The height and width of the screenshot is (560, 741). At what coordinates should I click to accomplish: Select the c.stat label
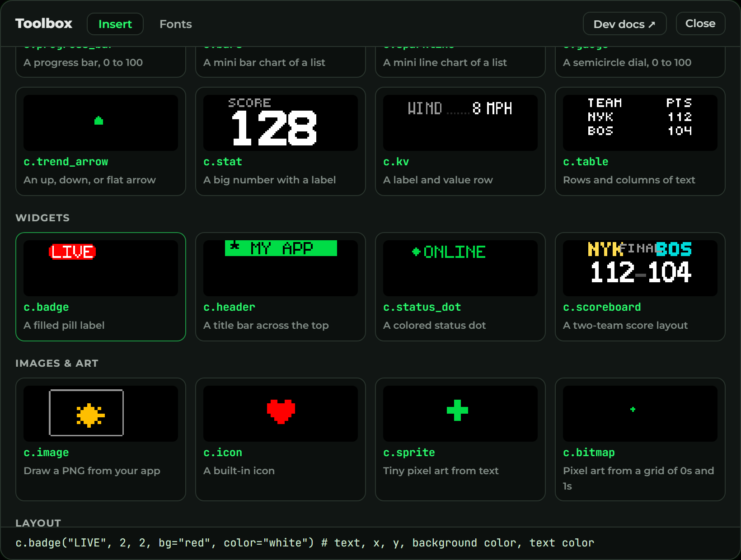223,162
